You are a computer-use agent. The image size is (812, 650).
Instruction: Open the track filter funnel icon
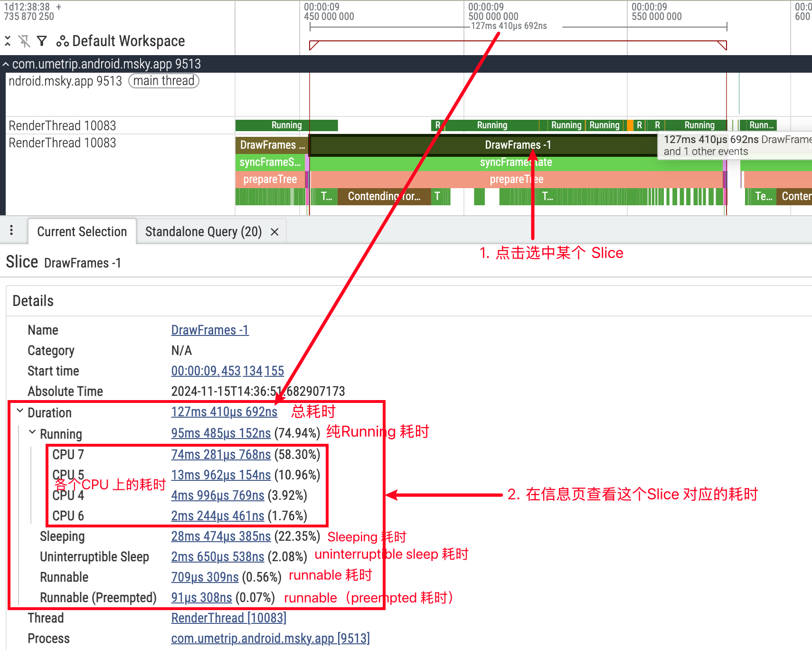coord(42,41)
